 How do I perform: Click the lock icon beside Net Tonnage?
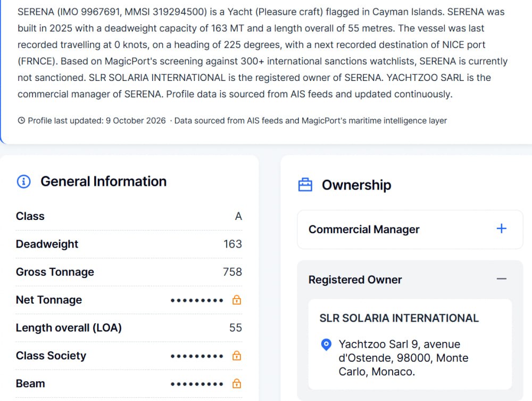coord(237,300)
